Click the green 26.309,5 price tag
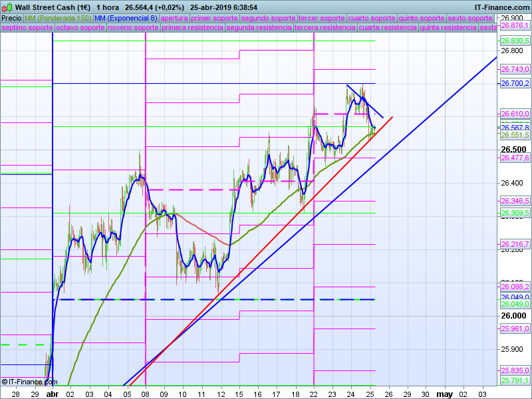Screen dimensions: 532x399 514,213
